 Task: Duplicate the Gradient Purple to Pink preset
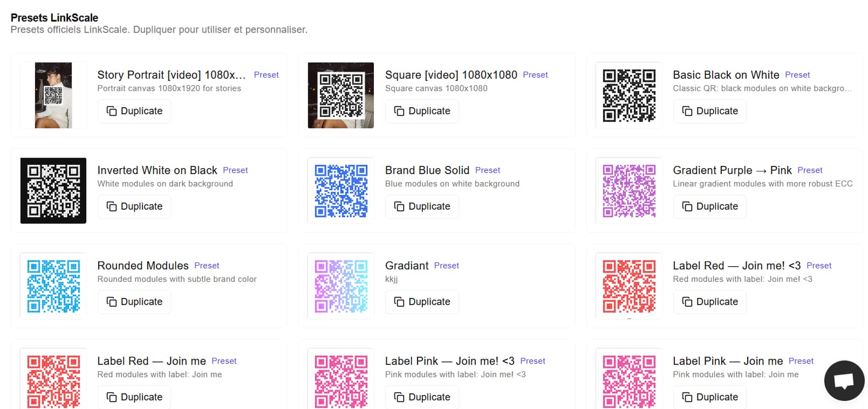(709, 206)
